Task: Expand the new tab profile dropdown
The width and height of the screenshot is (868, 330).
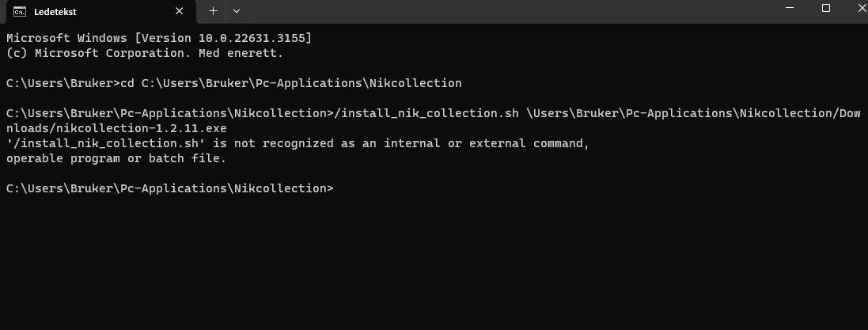Action: click(x=237, y=11)
